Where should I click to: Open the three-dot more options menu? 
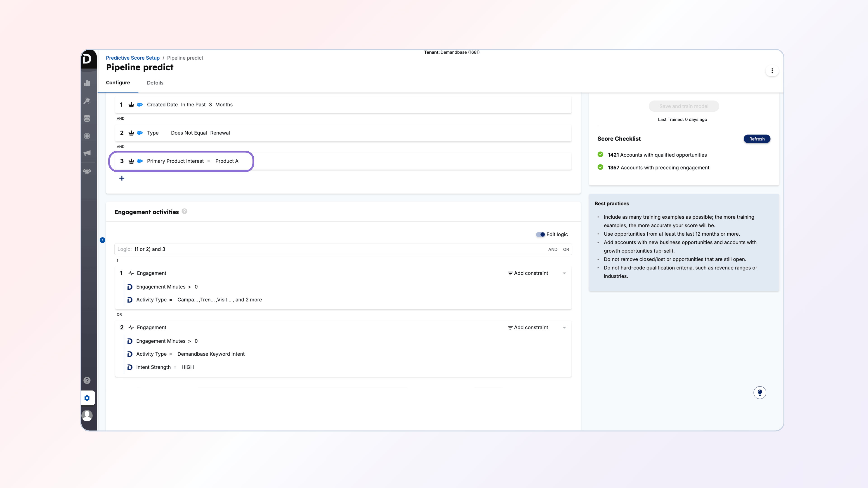[x=772, y=71]
